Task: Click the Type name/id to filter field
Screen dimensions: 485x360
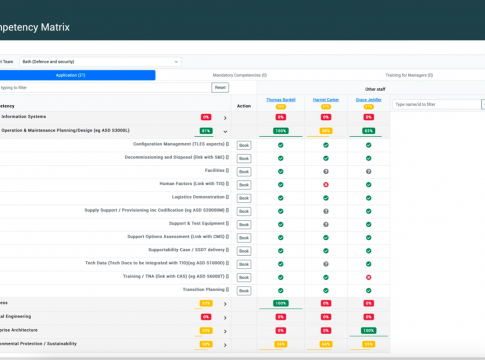Action: (x=437, y=104)
